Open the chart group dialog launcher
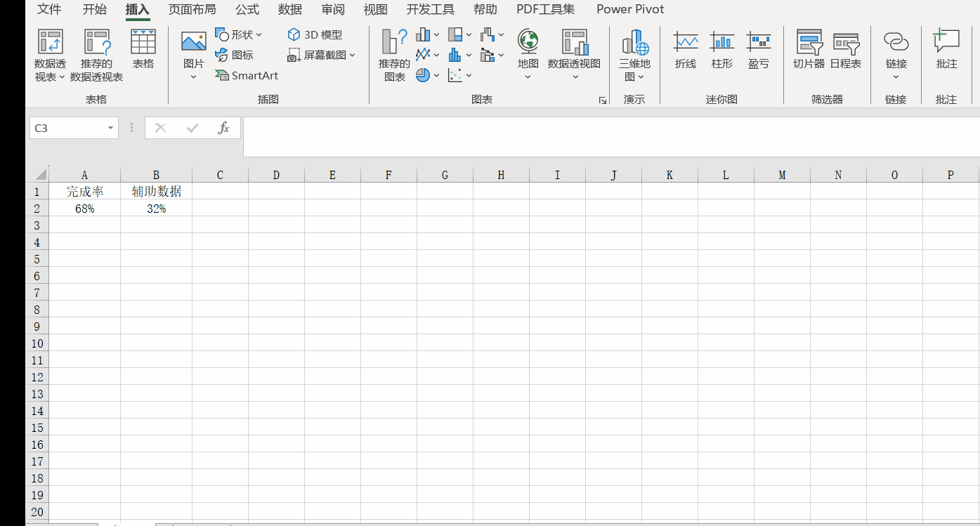 (x=602, y=100)
